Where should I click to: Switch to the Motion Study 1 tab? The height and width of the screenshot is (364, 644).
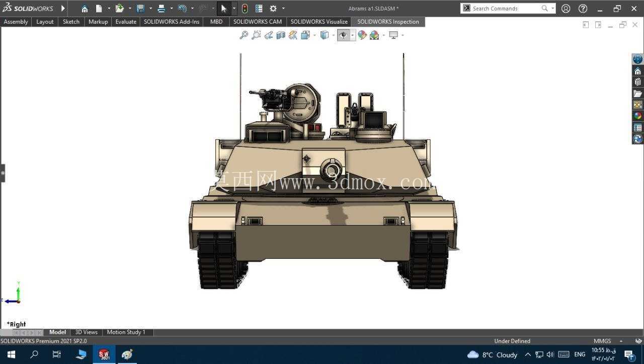pos(126,332)
